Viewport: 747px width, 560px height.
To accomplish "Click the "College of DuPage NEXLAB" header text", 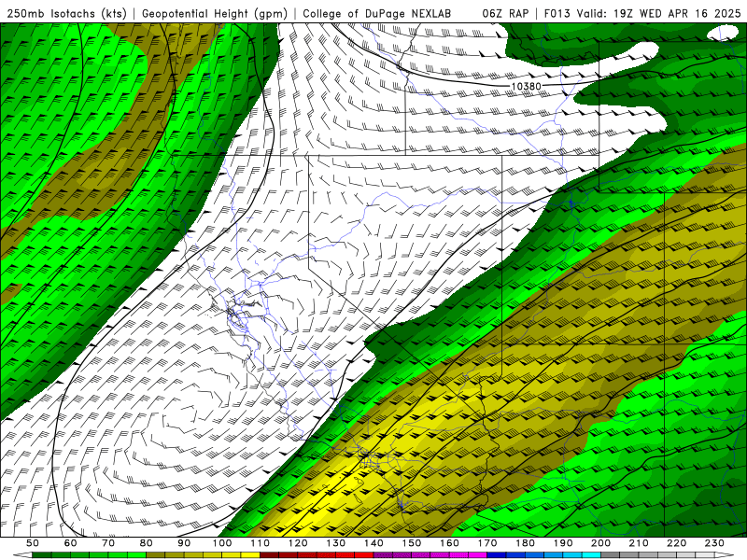I will (x=377, y=13).
